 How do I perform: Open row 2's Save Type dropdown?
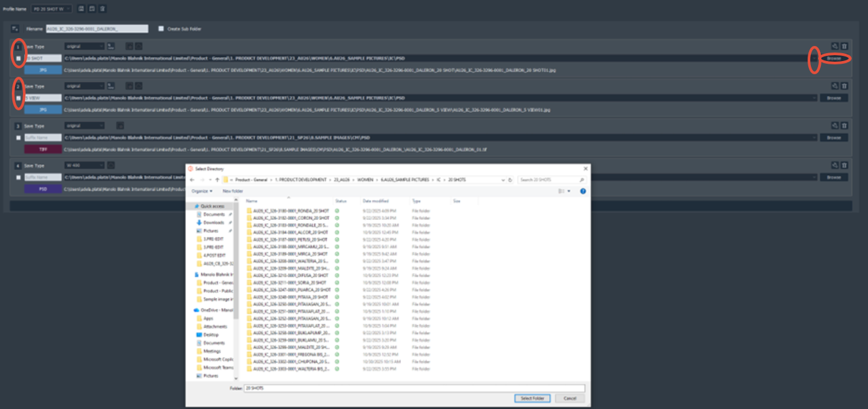coord(85,86)
